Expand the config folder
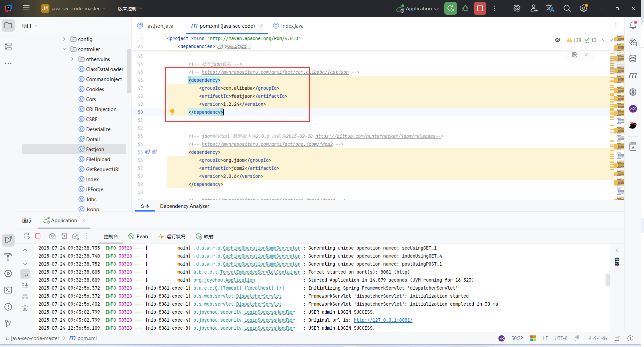644x347 pixels. pos(64,39)
